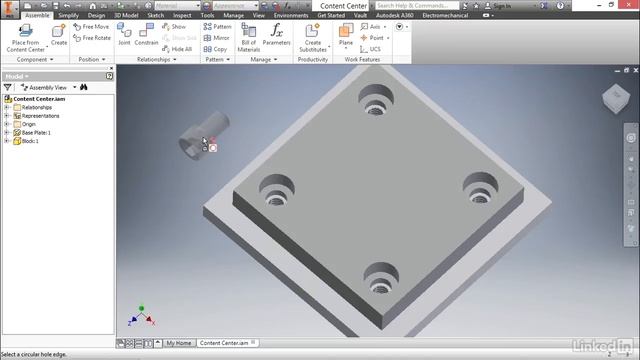Select Content Center.iam root in browser

point(39,99)
